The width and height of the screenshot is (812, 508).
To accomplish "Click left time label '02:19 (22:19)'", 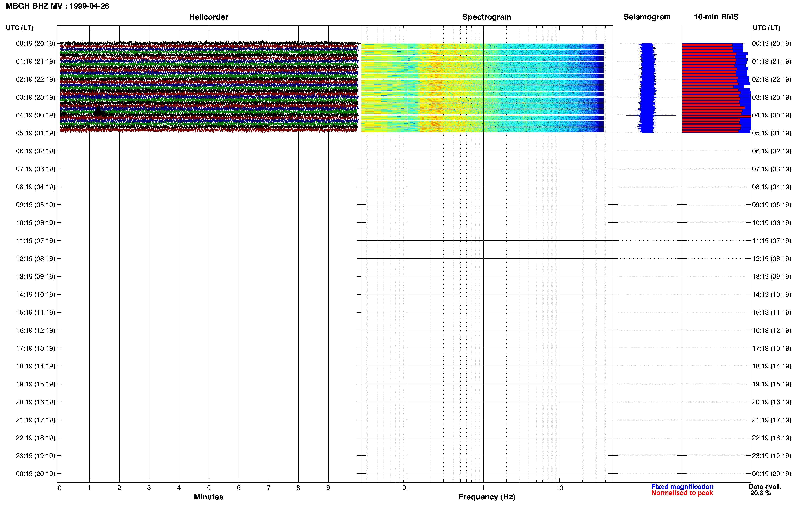I will click(36, 79).
